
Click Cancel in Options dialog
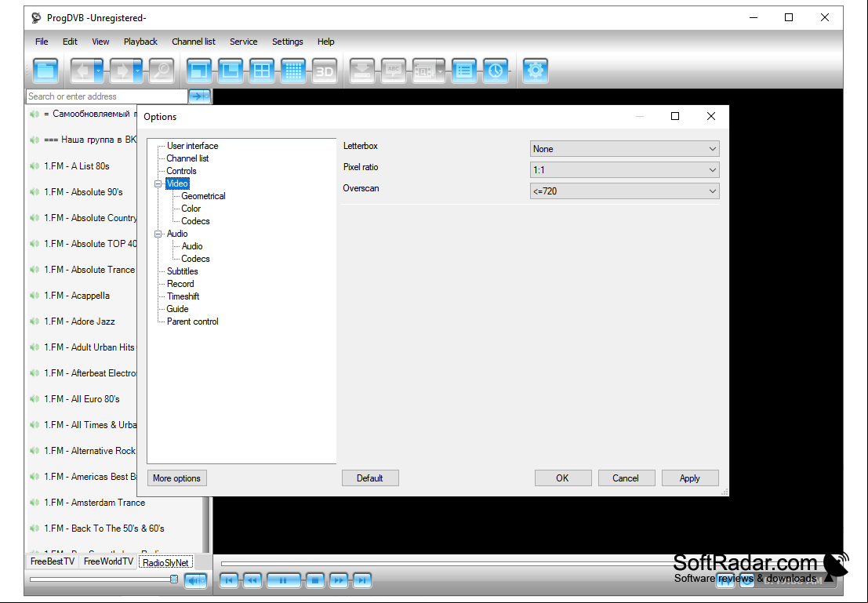626,478
